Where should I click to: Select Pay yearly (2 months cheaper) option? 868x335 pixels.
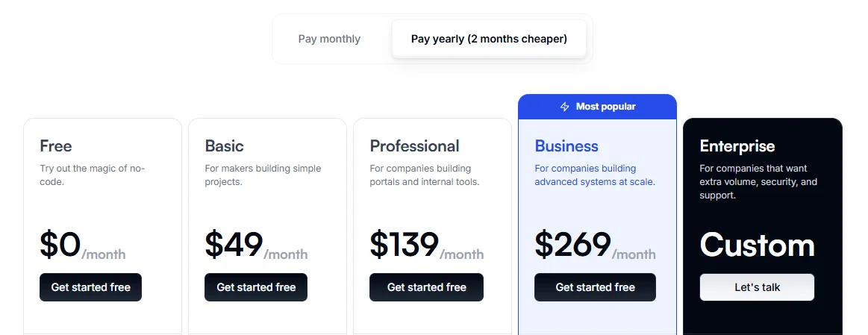pos(489,39)
